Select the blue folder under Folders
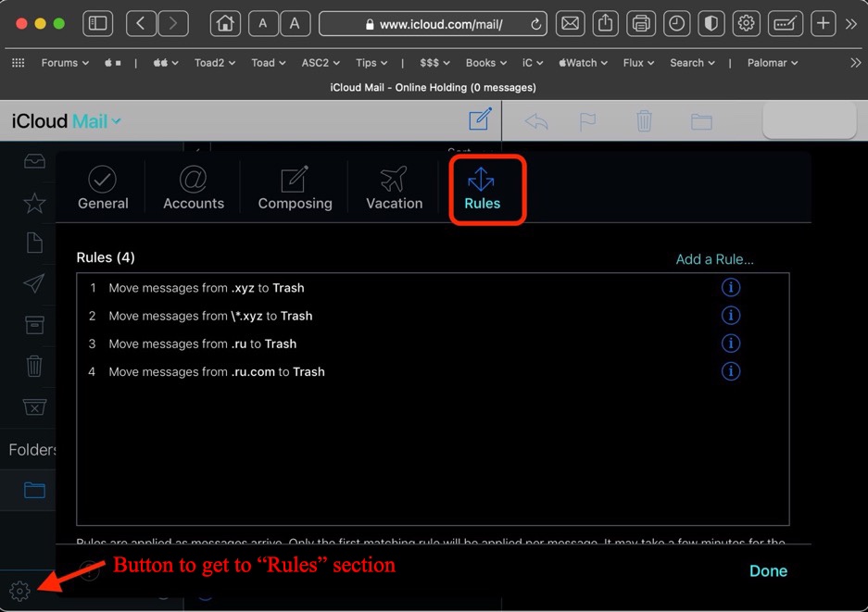This screenshot has height=612, width=868. click(34, 490)
